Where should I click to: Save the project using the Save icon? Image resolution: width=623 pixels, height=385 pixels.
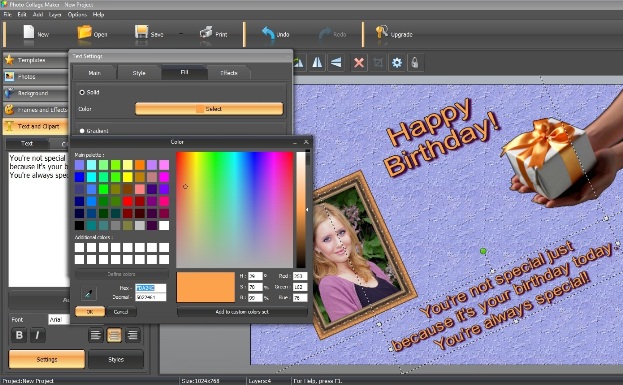pos(141,32)
